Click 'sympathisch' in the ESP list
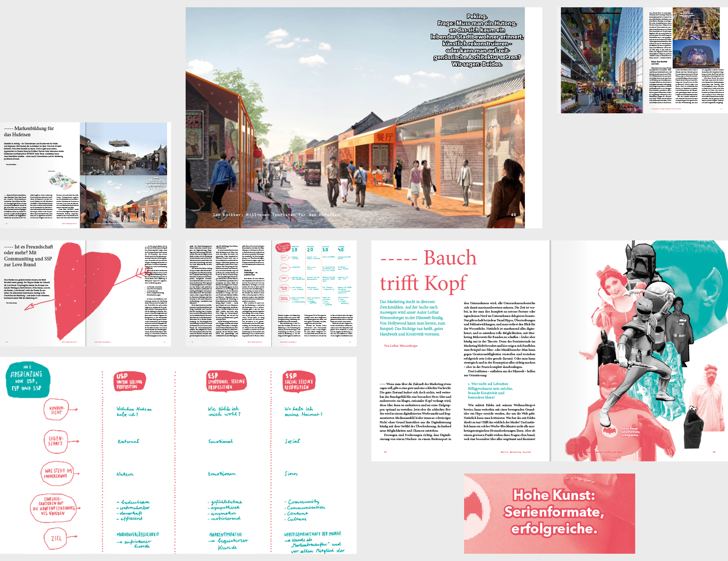 [x=225, y=507]
